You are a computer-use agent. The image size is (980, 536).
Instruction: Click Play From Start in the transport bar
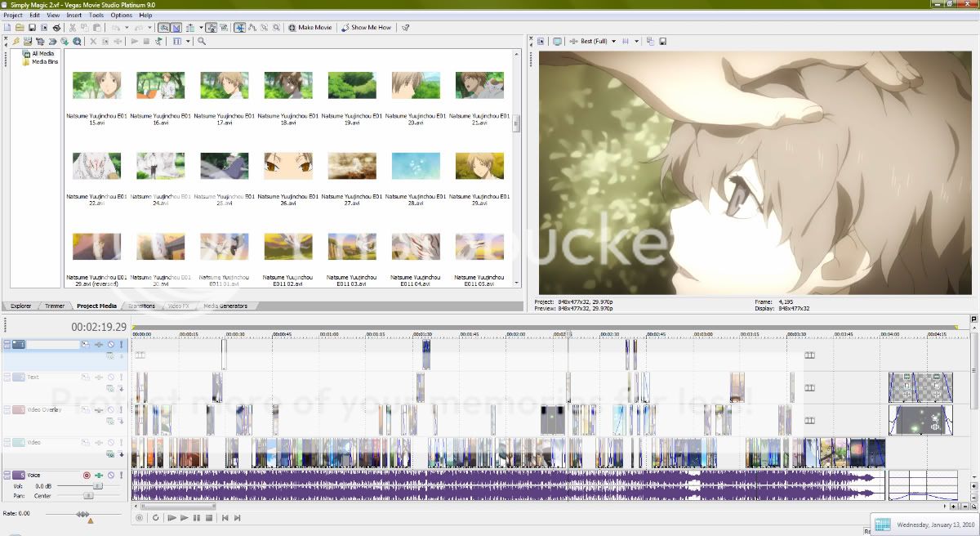click(172, 518)
